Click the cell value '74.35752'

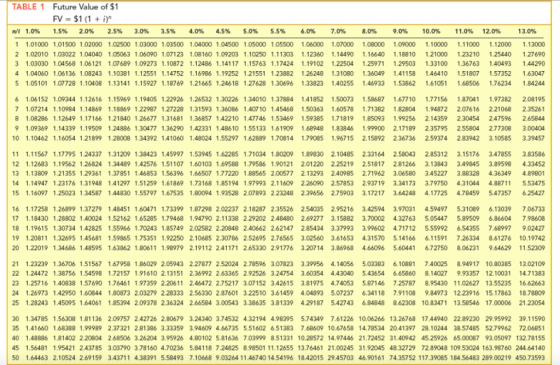[x=402, y=357]
